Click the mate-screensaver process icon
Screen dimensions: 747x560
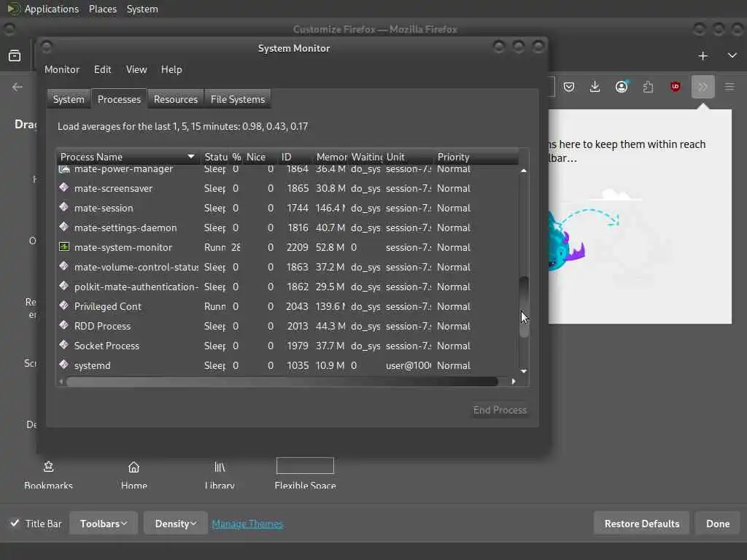pyautogui.click(x=64, y=187)
